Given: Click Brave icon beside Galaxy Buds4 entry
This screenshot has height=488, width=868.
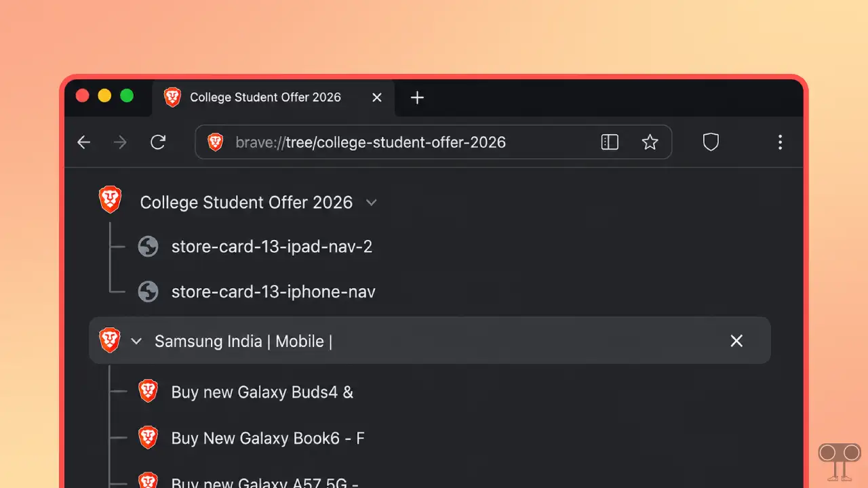Looking at the screenshot, I should (148, 391).
